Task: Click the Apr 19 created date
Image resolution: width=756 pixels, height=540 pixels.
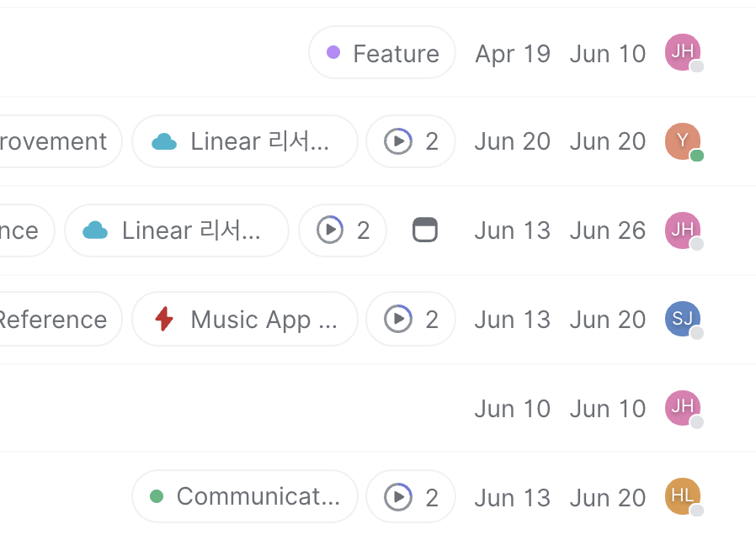Action: 512,54
